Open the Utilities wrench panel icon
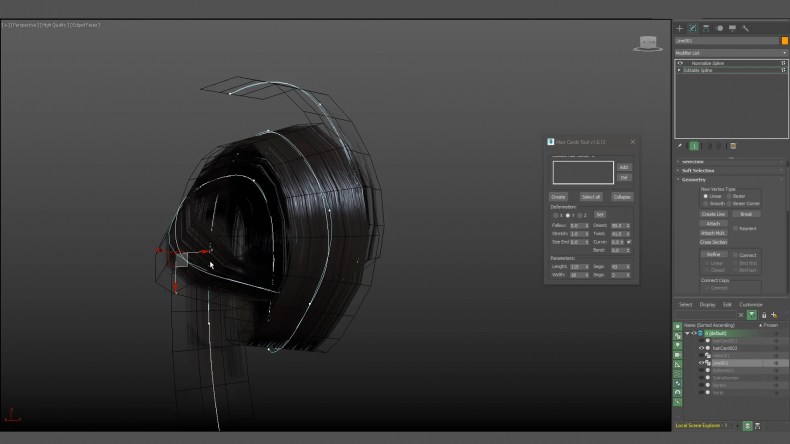The height and width of the screenshot is (444, 790). click(x=746, y=28)
